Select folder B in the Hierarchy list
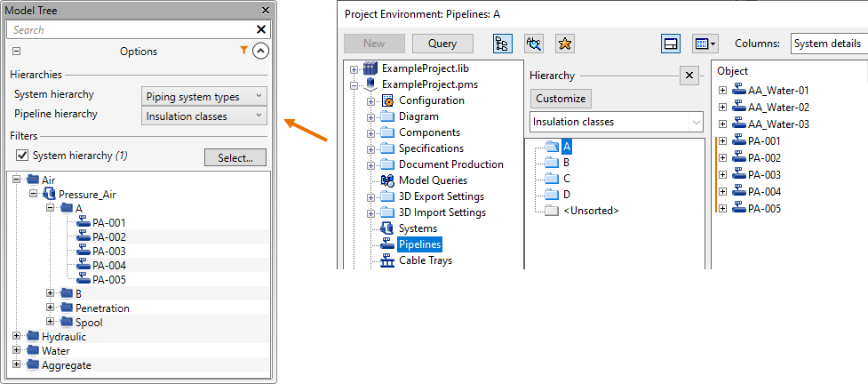This screenshot has width=868, height=384. point(566,163)
